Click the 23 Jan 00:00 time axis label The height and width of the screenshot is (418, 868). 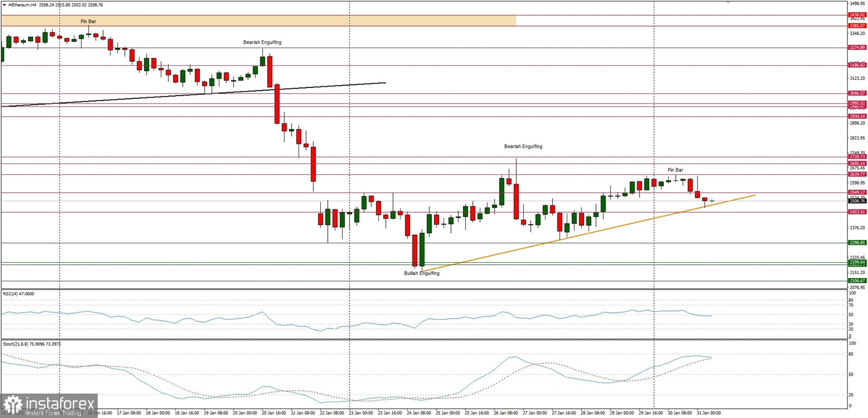pyautogui.click(x=361, y=413)
